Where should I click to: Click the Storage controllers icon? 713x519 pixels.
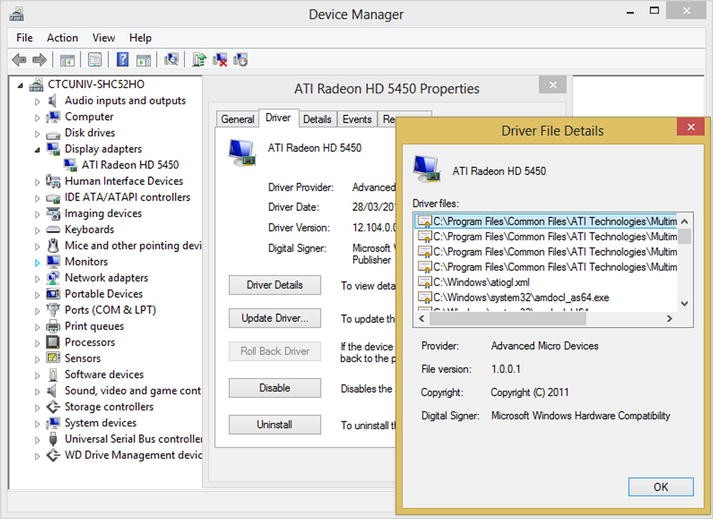click(x=53, y=407)
